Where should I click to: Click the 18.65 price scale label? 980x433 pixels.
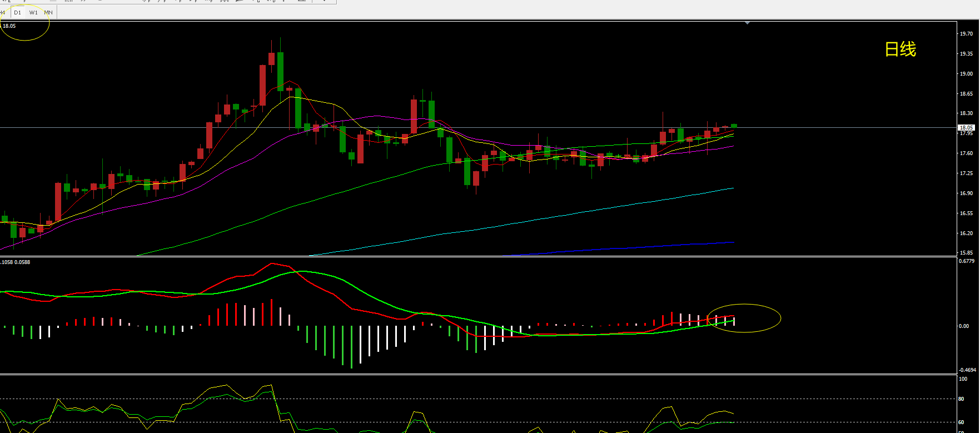pyautogui.click(x=966, y=93)
